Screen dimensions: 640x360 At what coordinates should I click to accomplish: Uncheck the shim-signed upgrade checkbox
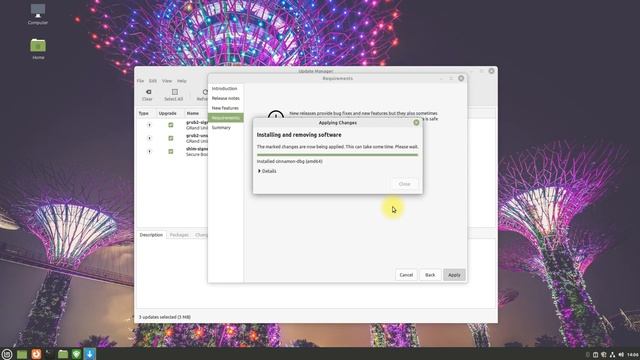(171, 151)
